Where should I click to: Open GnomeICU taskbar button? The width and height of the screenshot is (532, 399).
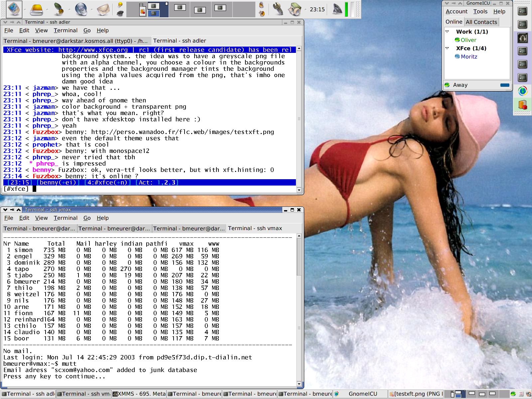pos(360,394)
